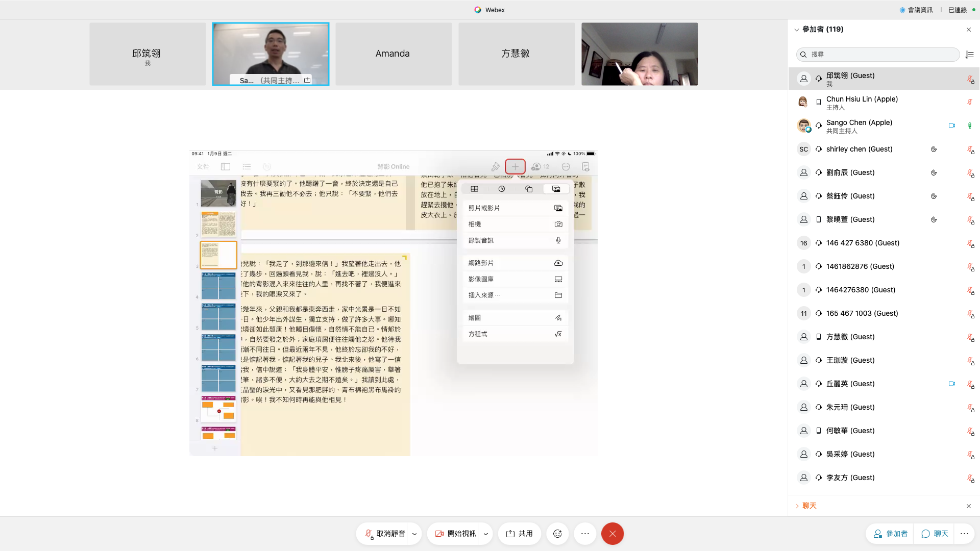The height and width of the screenshot is (551, 980).
Task: Click the pop-out icon on Sango's video
Action: pyautogui.click(x=307, y=80)
